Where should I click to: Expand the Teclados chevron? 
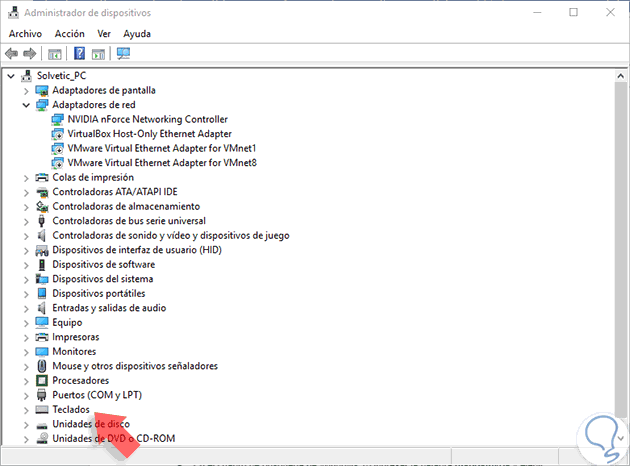coord(26,410)
